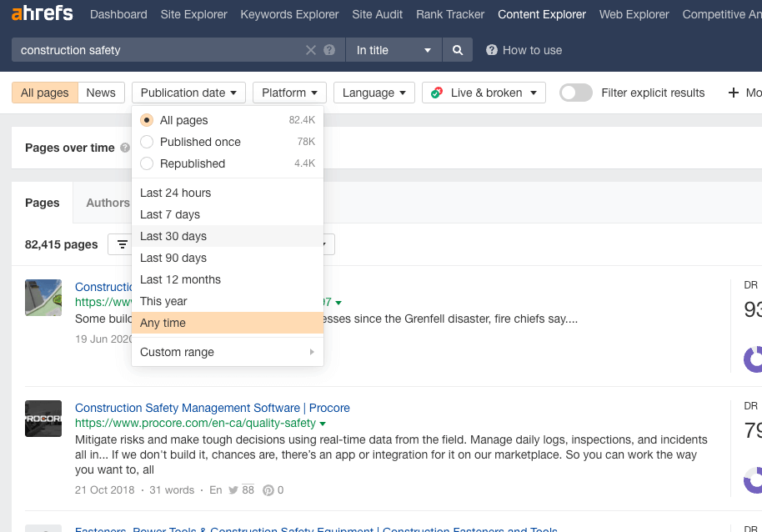
Task: Click the Twitter share count icon
Action: tap(233, 490)
